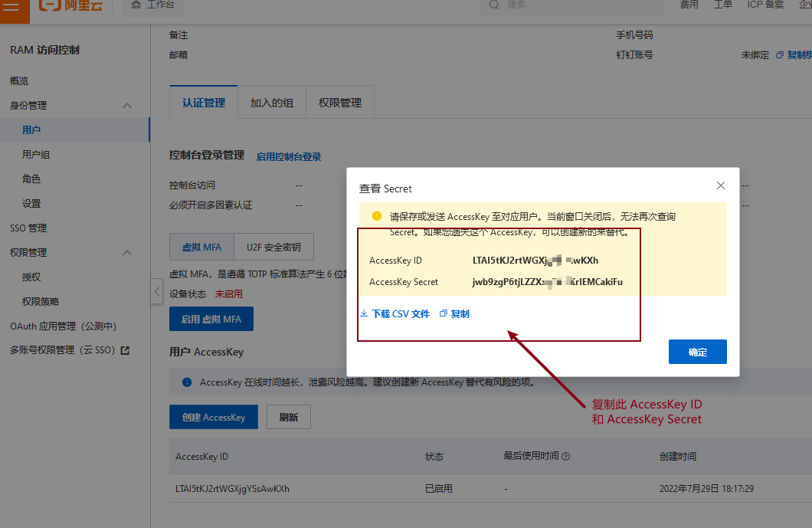The height and width of the screenshot is (528, 812).
Task: Click the 下载 CSV 文件 download icon
Action: (x=364, y=314)
